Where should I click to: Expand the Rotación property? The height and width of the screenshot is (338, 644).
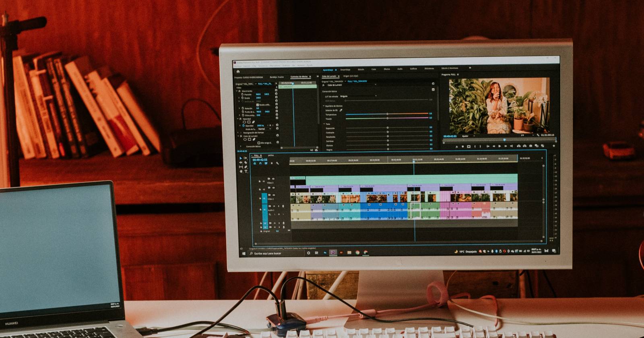(239, 108)
